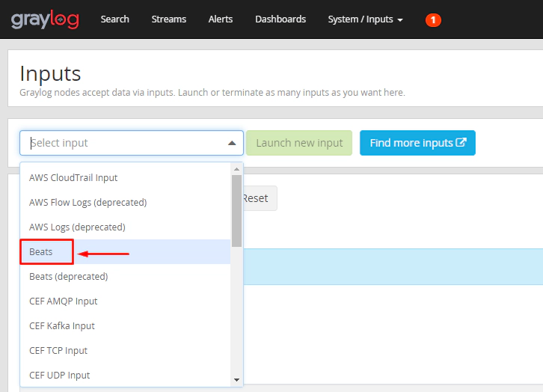Choose AWS CloudTrail Input option
The height and width of the screenshot is (392, 543).
(73, 178)
